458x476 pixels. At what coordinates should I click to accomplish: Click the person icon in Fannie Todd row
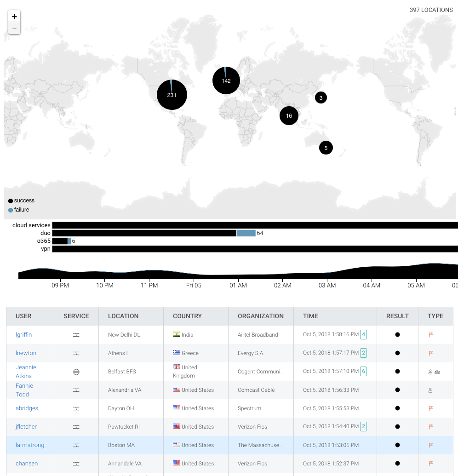pyautogui.click(x=431, y=390)
